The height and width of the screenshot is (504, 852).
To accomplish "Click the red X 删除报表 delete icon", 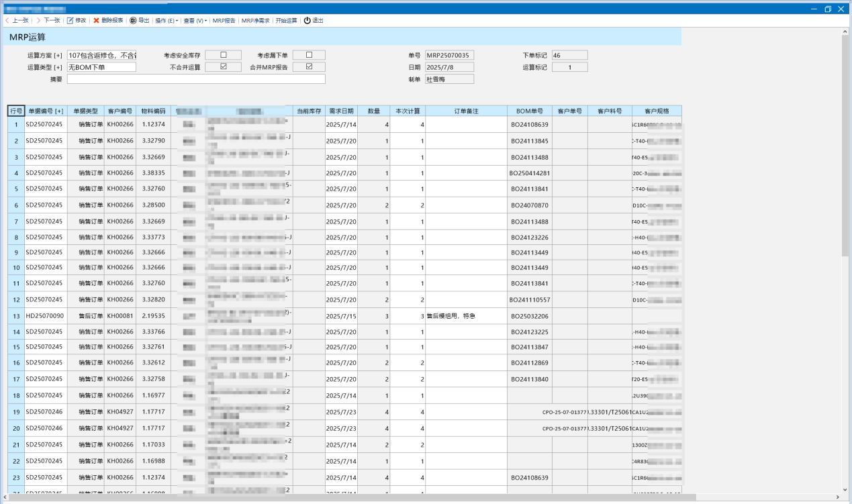I will [97, 19].
